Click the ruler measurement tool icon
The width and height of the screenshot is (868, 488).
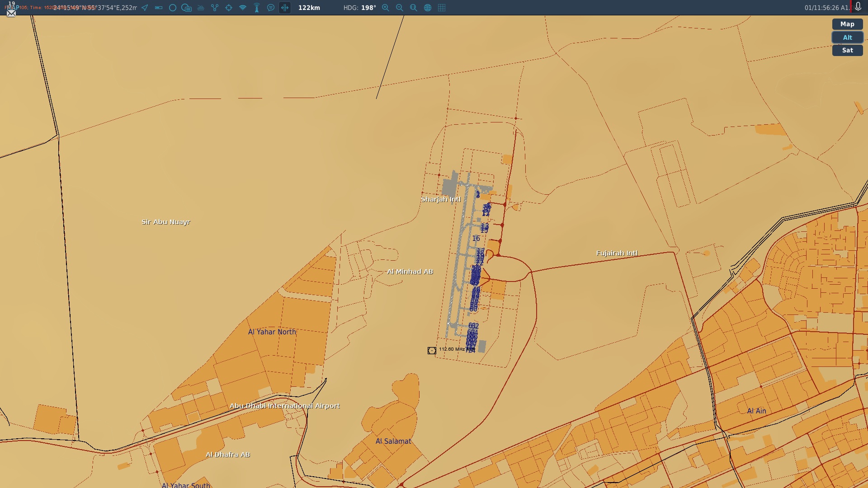[x=159, y=8]
